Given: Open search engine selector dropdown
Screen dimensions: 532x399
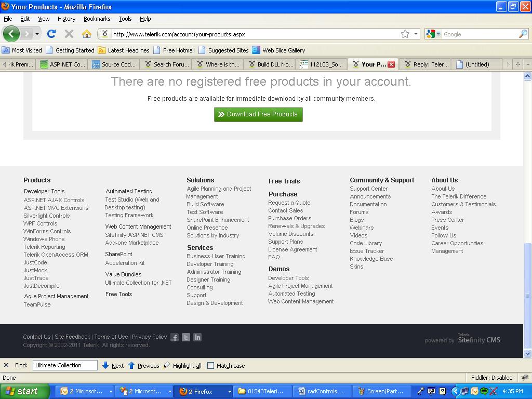Looking at the screenshot, I should 438,34.
